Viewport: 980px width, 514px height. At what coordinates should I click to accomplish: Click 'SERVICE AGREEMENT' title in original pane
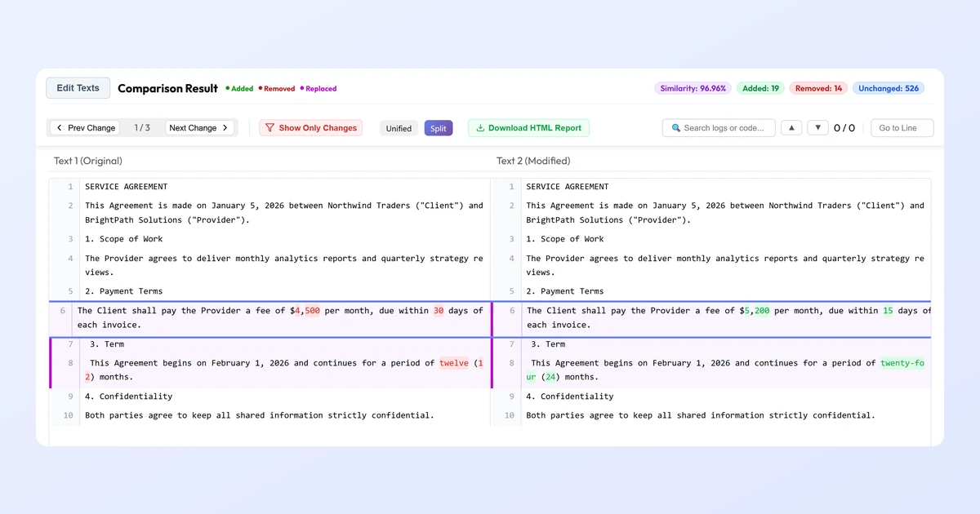click(x=127, y=187)
